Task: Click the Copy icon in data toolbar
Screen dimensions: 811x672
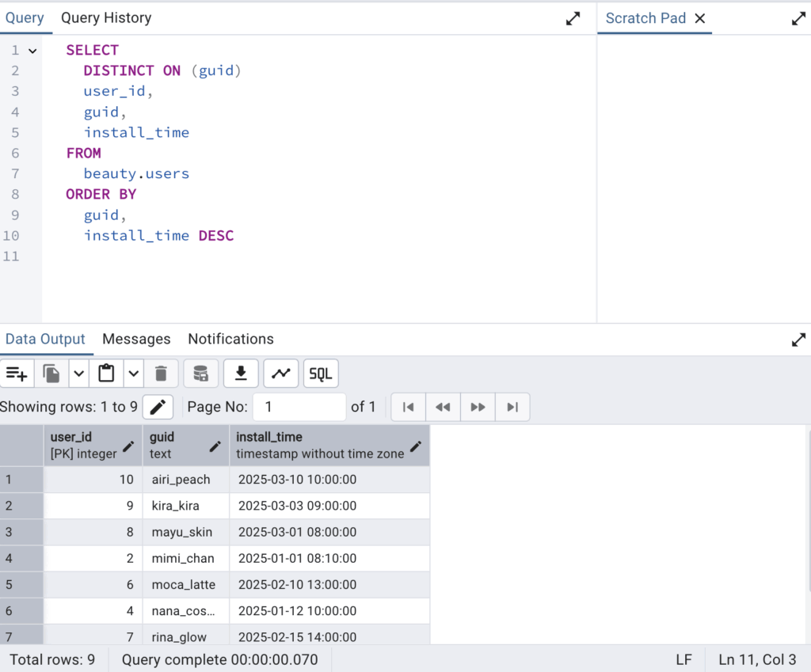Action: coord(51,374)
